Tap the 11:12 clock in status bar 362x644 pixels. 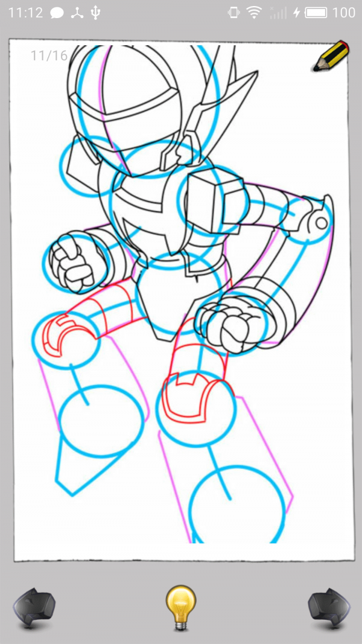point(25,13)
